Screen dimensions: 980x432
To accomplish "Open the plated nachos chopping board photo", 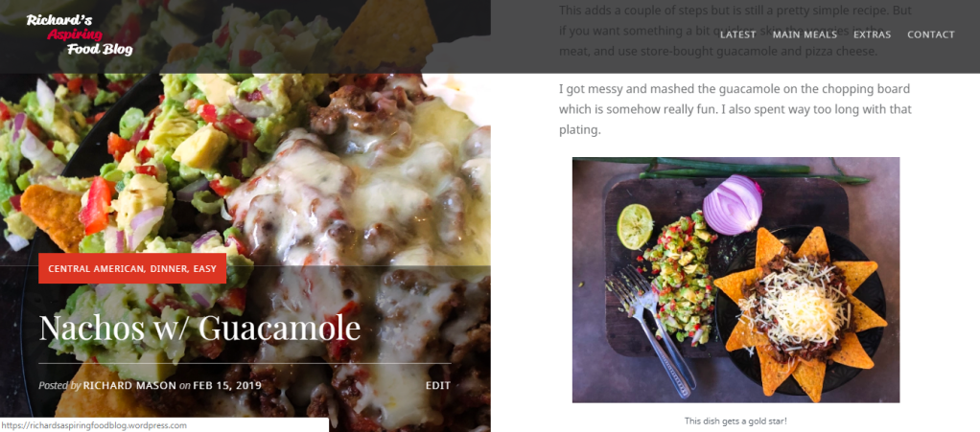I will click(x=735, y=280).
